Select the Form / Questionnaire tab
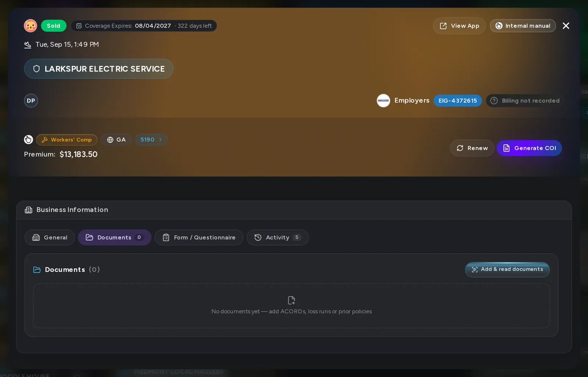588x377 pixels. coord(199,238)
